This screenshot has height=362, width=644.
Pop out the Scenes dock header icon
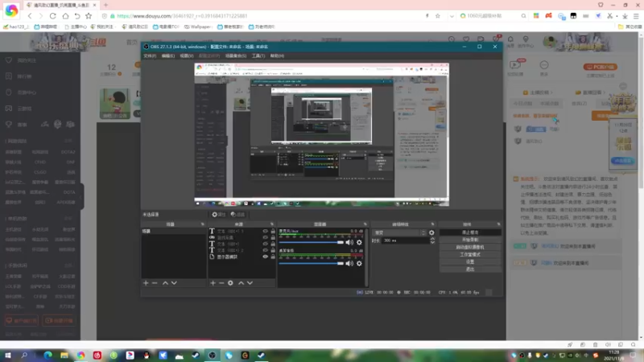coord(203,224)
